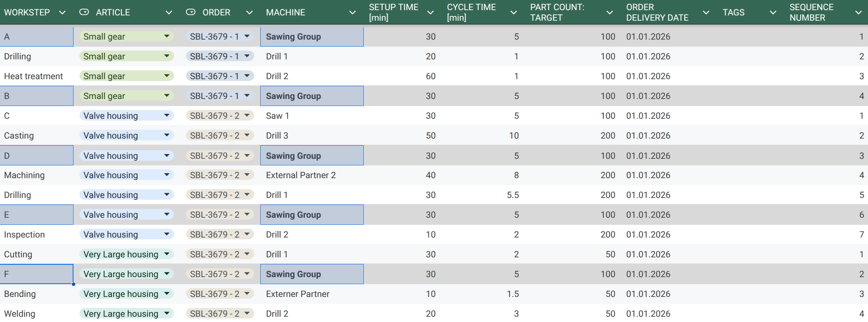Screen dimensions: 868x322
Task: Open the SEQUENCE NUMBER column chevron
Action: 858,13
